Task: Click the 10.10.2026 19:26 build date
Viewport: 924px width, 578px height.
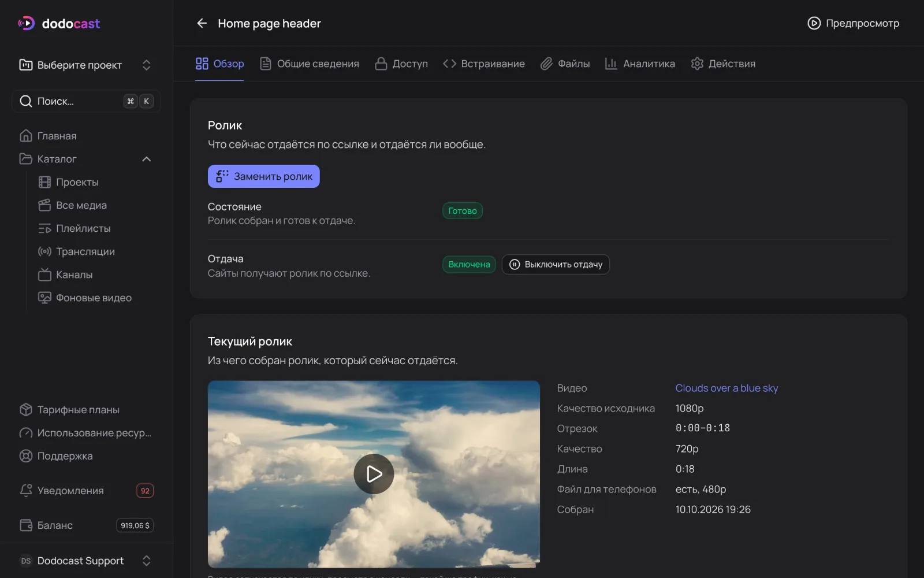Action: 713,509
